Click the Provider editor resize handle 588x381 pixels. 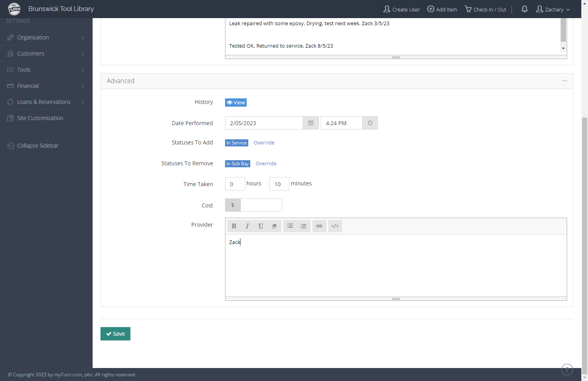[x=396, y=299]
